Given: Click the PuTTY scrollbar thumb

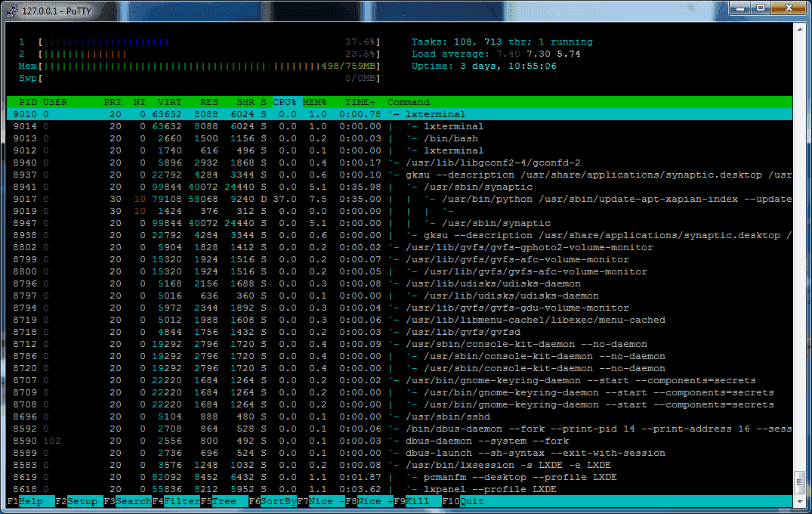Looking at the screenshot, I should point(800,482).
